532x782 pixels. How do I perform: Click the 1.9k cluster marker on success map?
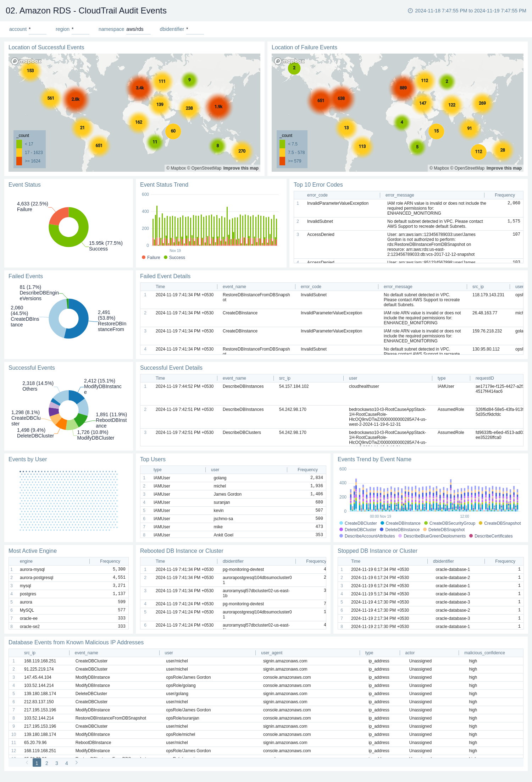pyautogui.click(x=218, y=106)
